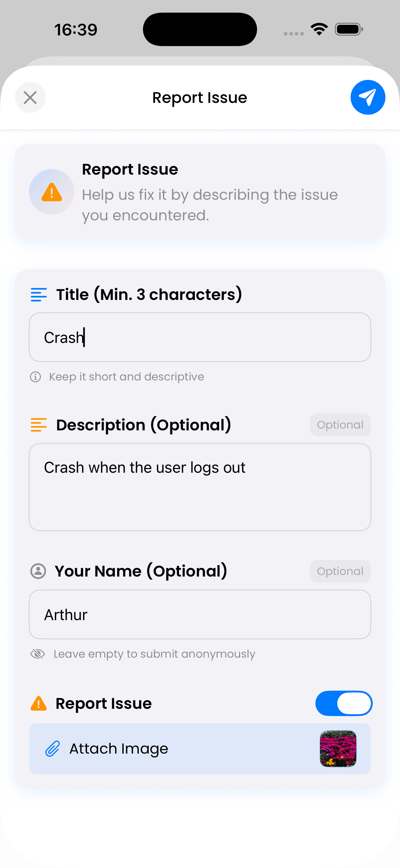The height and width of the screenshot is (868, 400).
Task: Click the person icon beside Your Name
Action: click(38, 571)
